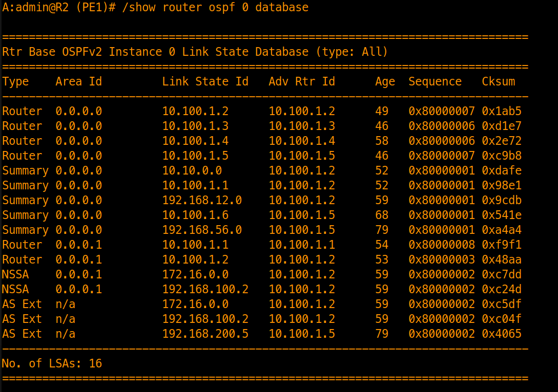
Task: Click checksum value 0x4065
Action: pyautogui.click(x=502, y=334)
